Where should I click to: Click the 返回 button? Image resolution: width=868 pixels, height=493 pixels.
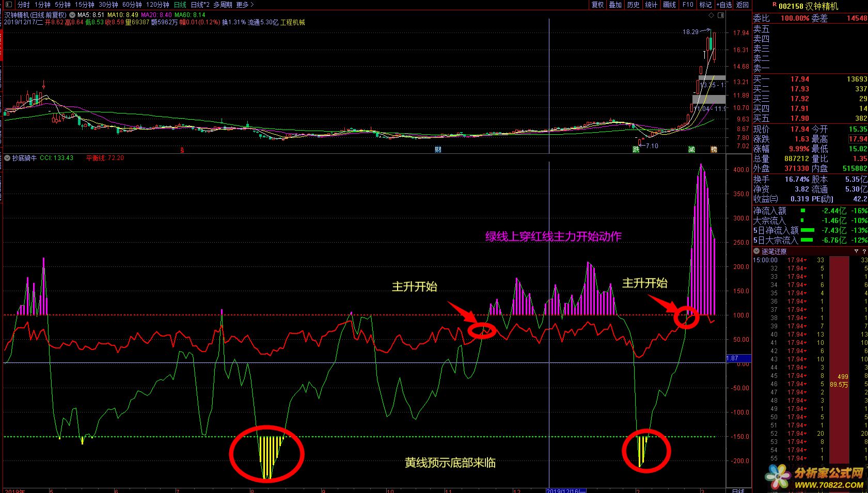click(x=743, y=5)
